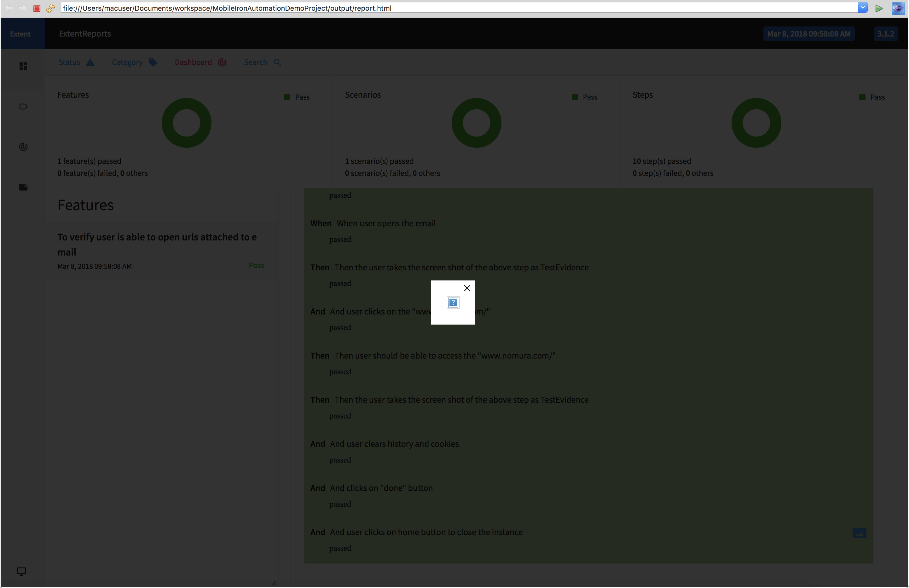Viewport: 909px width, 588px height.
Task: Click the address bar URL field
Action: pos(458,8)
